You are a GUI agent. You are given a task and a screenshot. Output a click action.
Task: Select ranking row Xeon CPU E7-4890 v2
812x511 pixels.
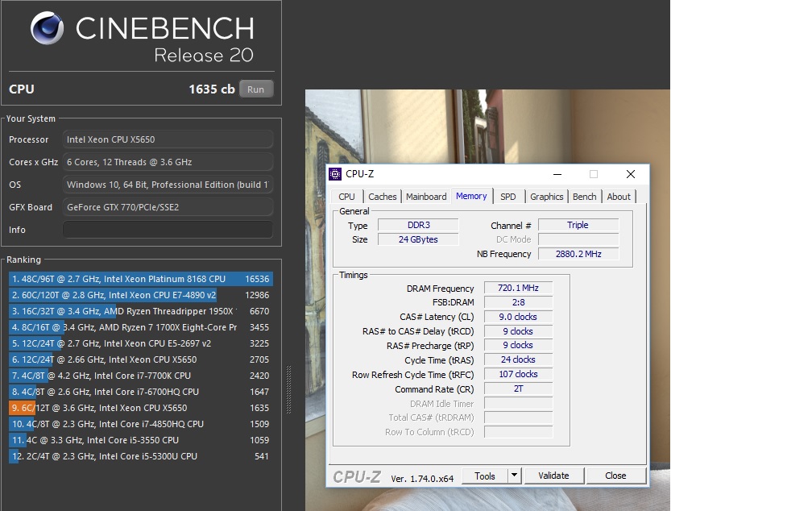[141, 295]
